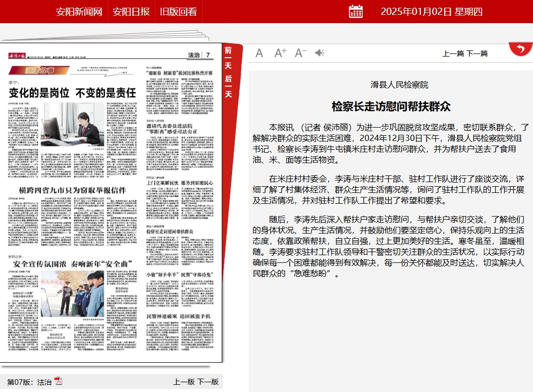Open the calendar date picker icon

(x=356, y=11)
